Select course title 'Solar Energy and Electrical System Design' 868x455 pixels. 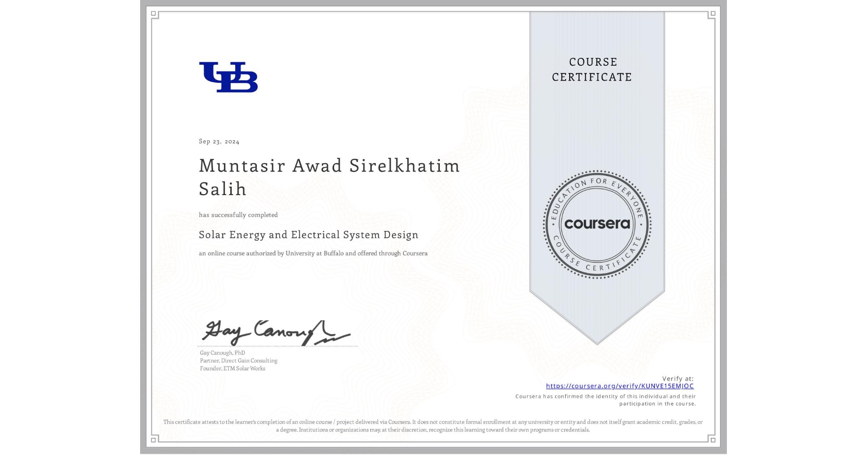tap(309, 235)
